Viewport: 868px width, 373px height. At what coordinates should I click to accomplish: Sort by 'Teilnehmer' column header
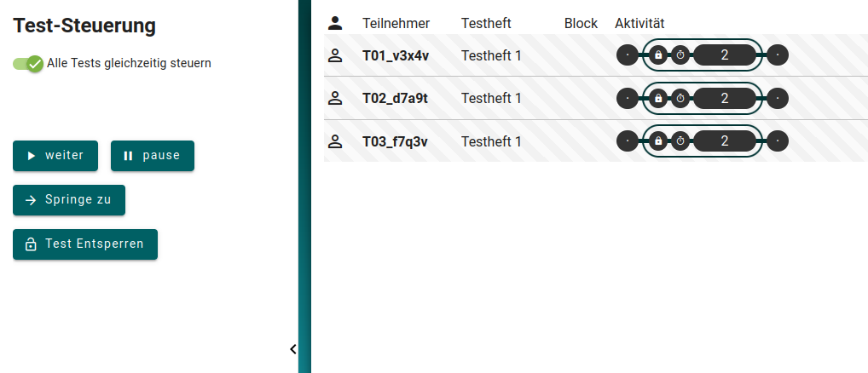(x=396, y=23)
